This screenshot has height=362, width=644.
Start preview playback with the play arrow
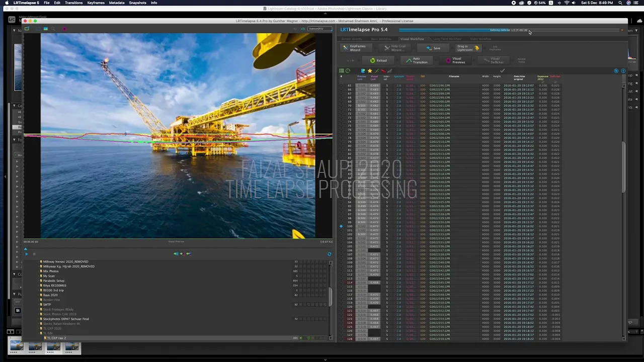point(27,254)
